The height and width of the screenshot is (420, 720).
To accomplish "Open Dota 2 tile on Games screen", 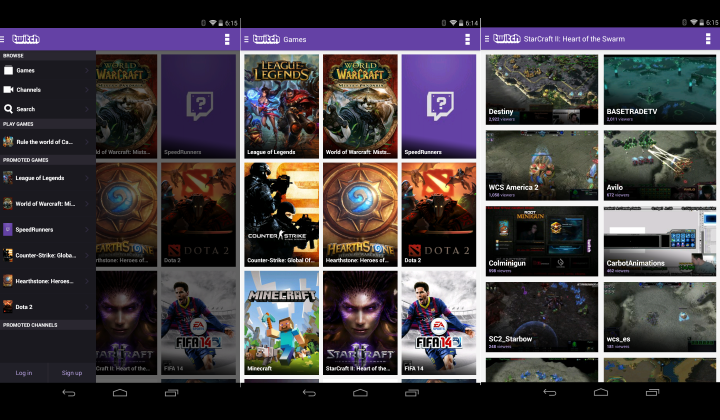I will [439, 214].
